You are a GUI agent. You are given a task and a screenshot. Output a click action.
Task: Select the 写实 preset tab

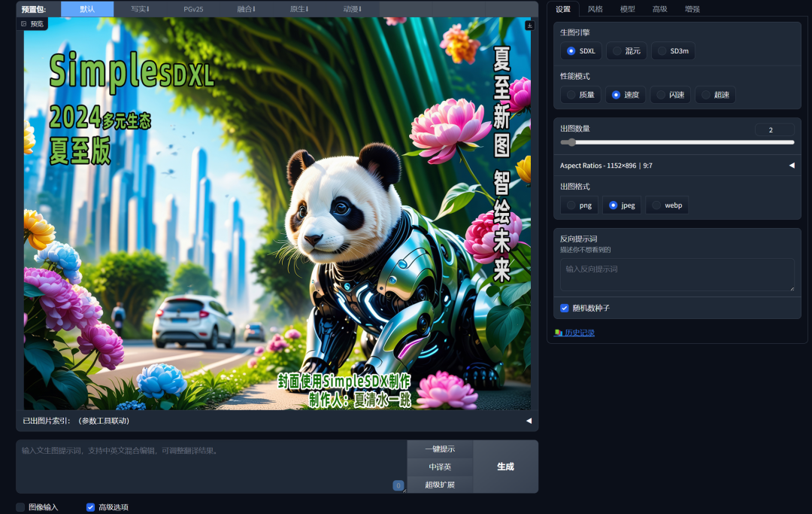(x=140, y=9)
